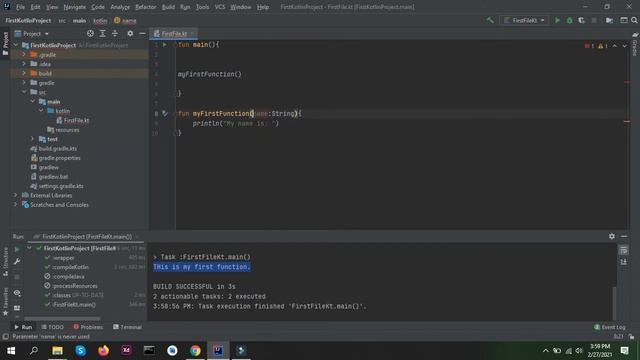
Task: Jump to the previous highlighted error with the up arrow
Action: (615, 46)
